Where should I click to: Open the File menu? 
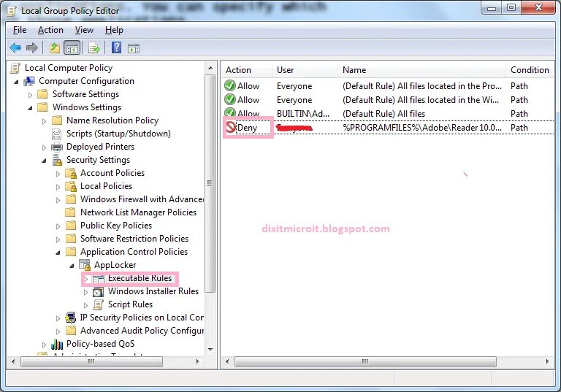[x=20, y=30]
